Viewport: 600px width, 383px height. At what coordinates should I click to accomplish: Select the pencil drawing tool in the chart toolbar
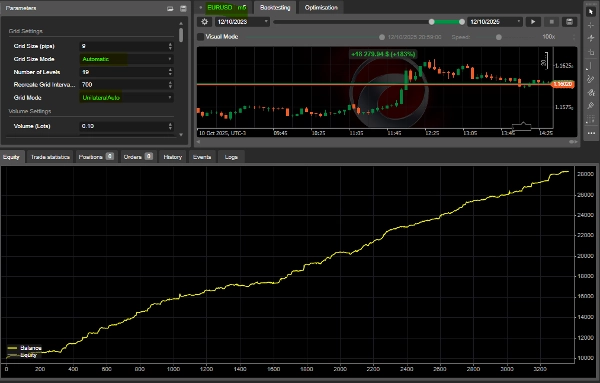[591, 79]
